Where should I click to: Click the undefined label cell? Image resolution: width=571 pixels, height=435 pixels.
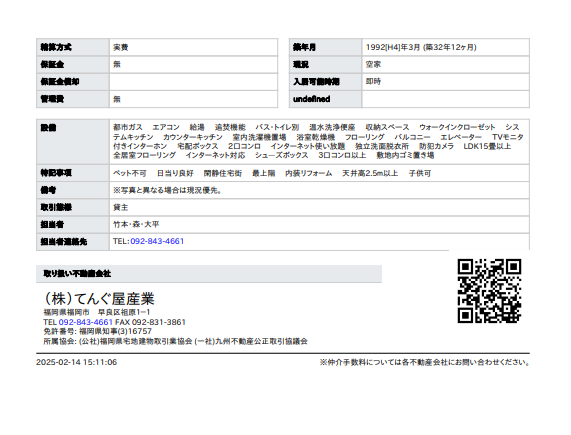pyautogui.click(x=326, y=99)
